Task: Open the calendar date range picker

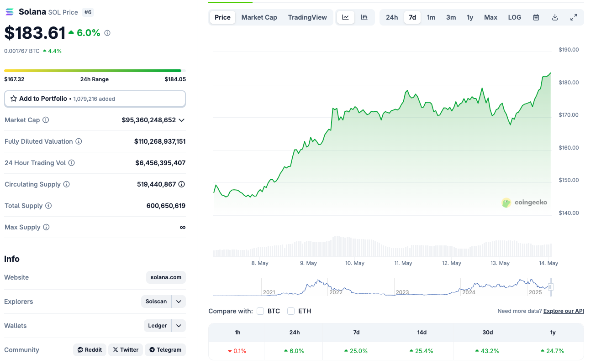Action: pyautogui.click(x=536, y=17)
